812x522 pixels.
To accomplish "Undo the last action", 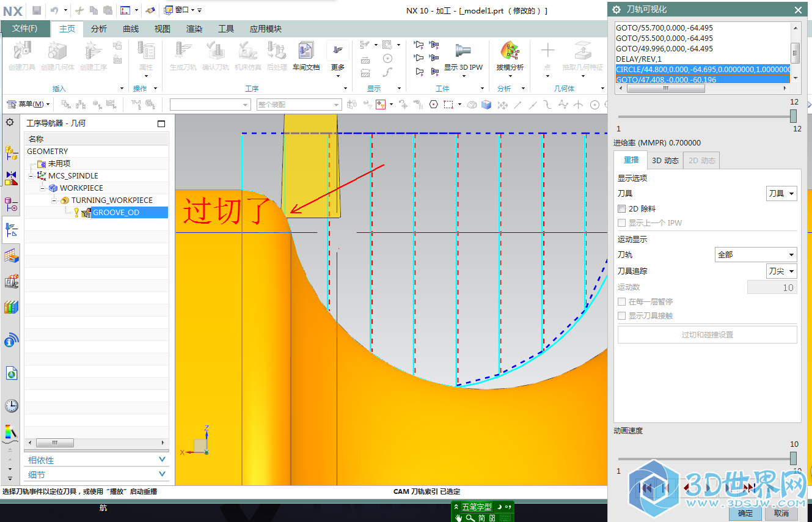I will (x=54, y=10).
